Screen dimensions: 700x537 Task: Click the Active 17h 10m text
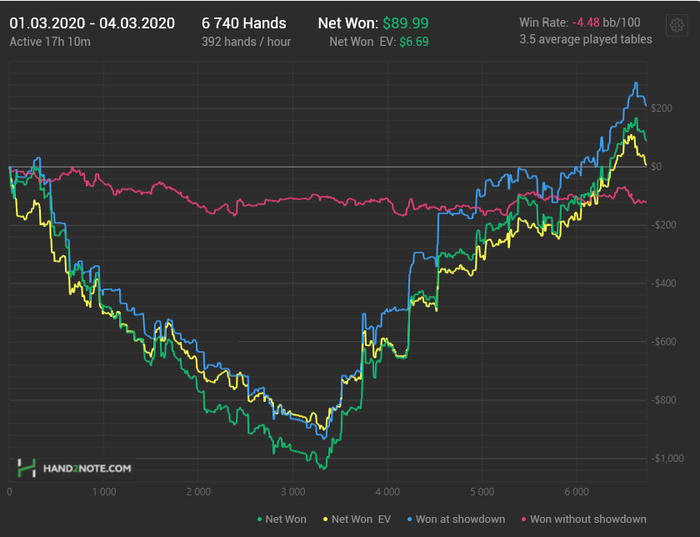pyautogui.click(x=50, y=42)
